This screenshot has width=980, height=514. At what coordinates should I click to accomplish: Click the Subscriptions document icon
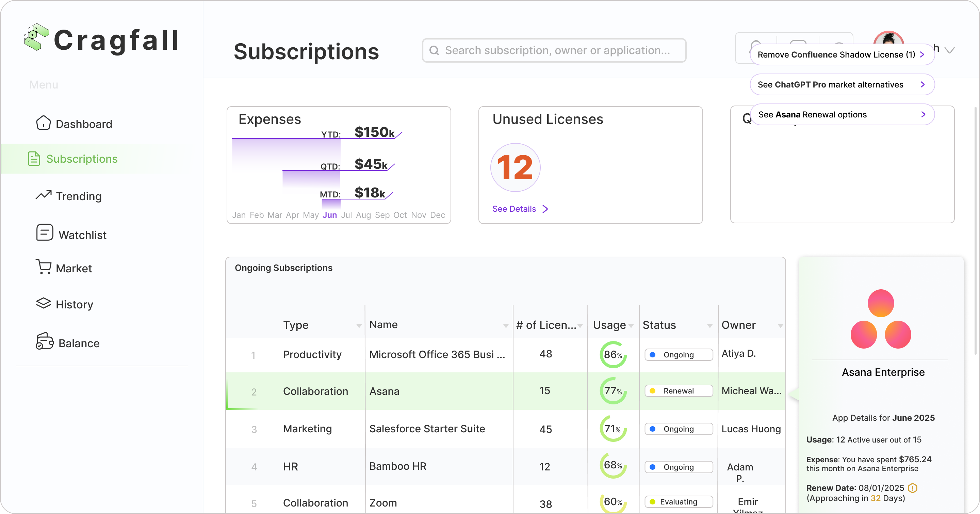34,159
